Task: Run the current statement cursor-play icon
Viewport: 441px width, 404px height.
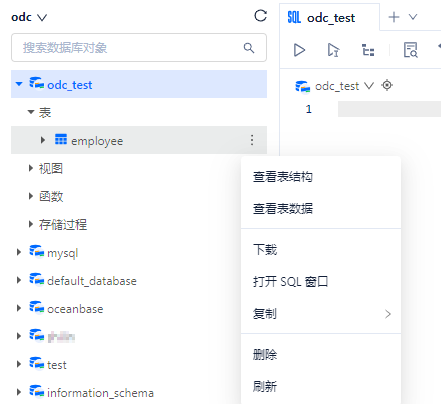Action: 333,50
